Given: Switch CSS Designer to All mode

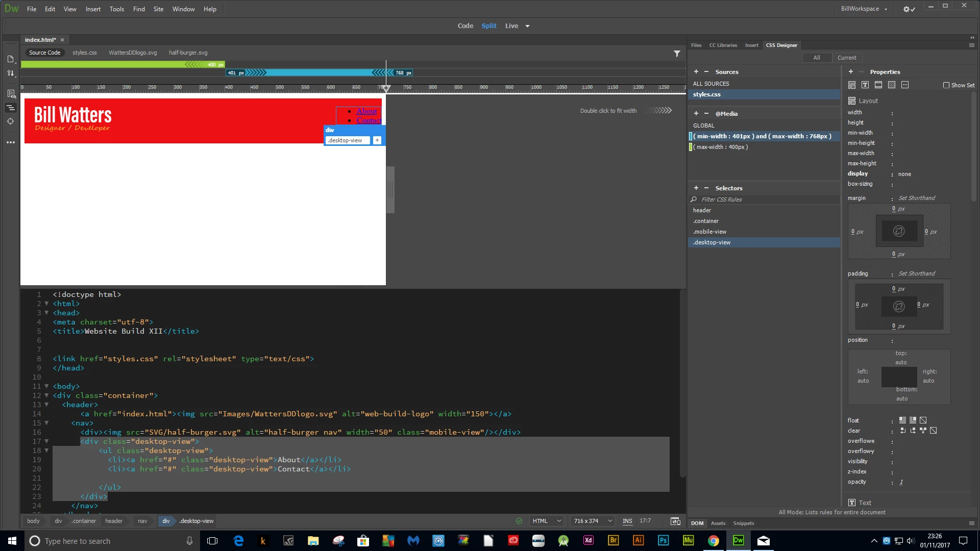Looking at the screenshot, I should [x=817, y=58].
